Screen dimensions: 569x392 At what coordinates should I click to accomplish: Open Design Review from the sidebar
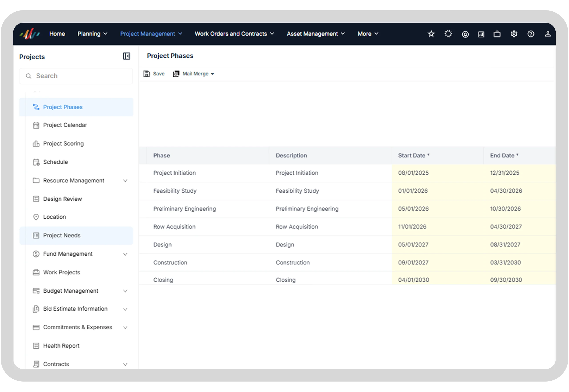coord(76,199)
